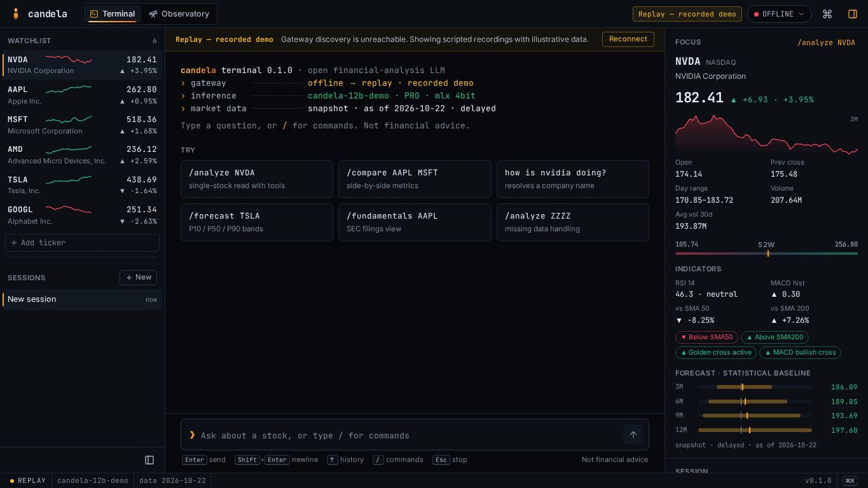This screenshot has width=868, height=488.
Task: Select AMD Advanced Micro Devices row
Action: pos(82,154)
